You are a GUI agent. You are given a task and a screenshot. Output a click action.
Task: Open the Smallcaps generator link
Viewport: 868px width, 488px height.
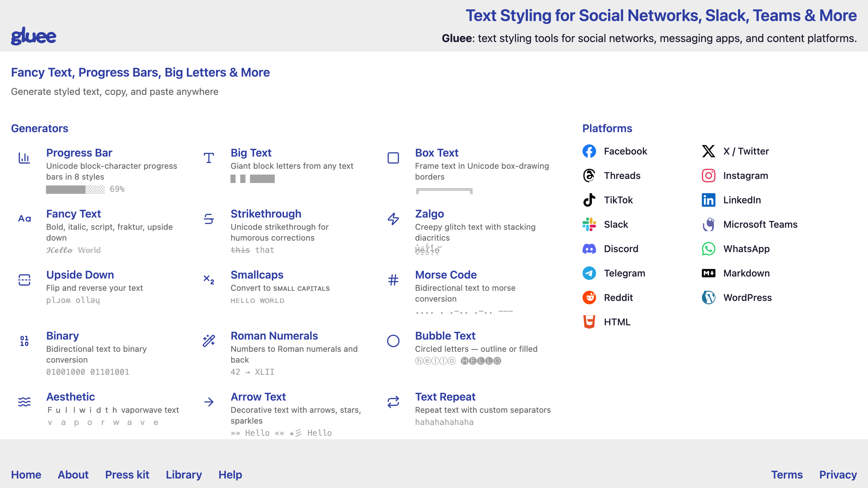(x=257, y=275)
